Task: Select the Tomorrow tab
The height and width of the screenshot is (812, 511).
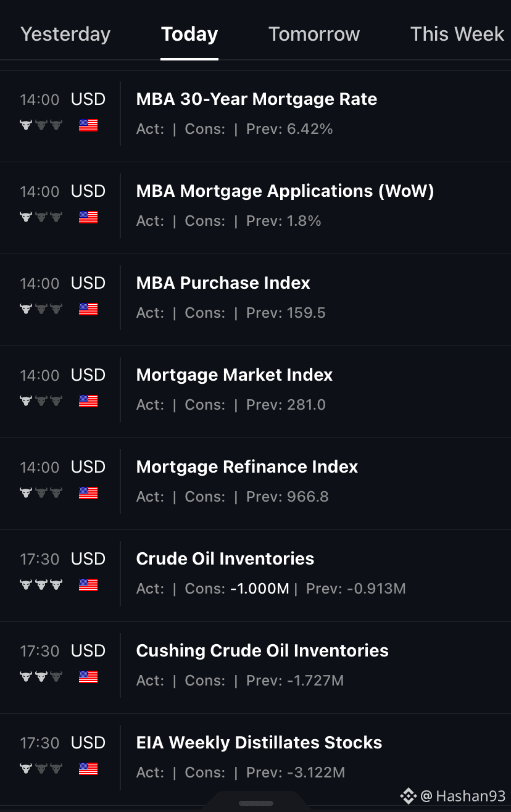Action: click(314, 34)
